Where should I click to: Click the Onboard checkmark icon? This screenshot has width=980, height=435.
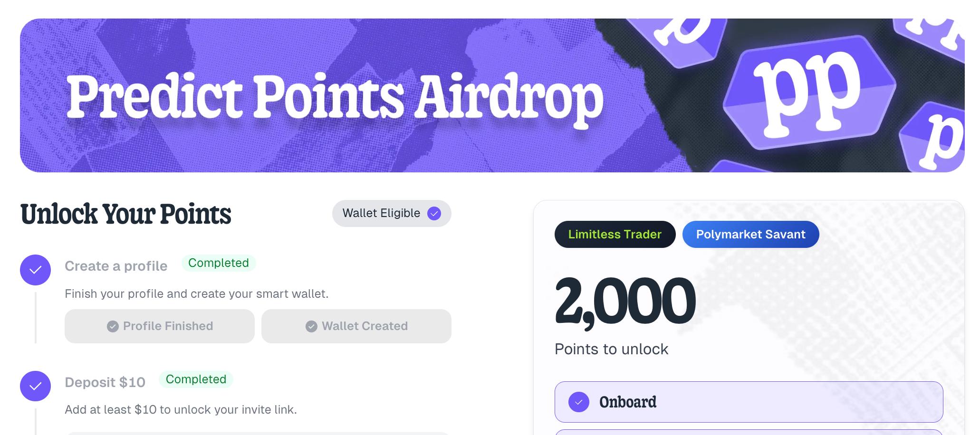[578, 402]
